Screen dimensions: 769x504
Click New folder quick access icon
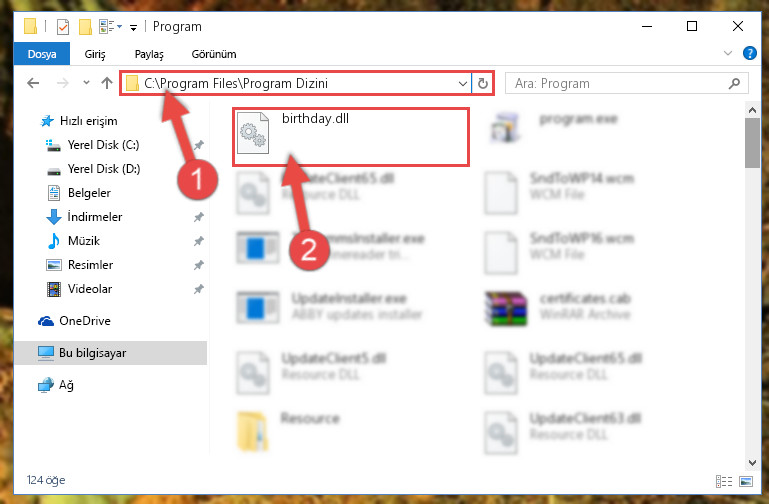[85, 26]
